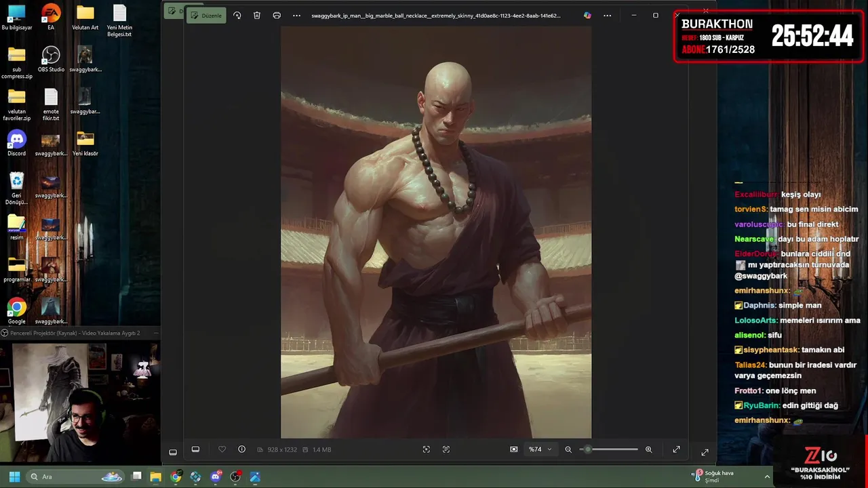Delete the photo using the trash icon
This screenshot has width=868, height=488.
point(257,16)
